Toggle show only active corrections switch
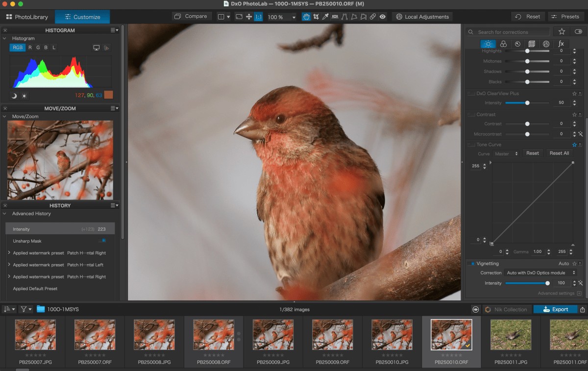This screenshot has width=588, height=371. click(x=579, y=31)
